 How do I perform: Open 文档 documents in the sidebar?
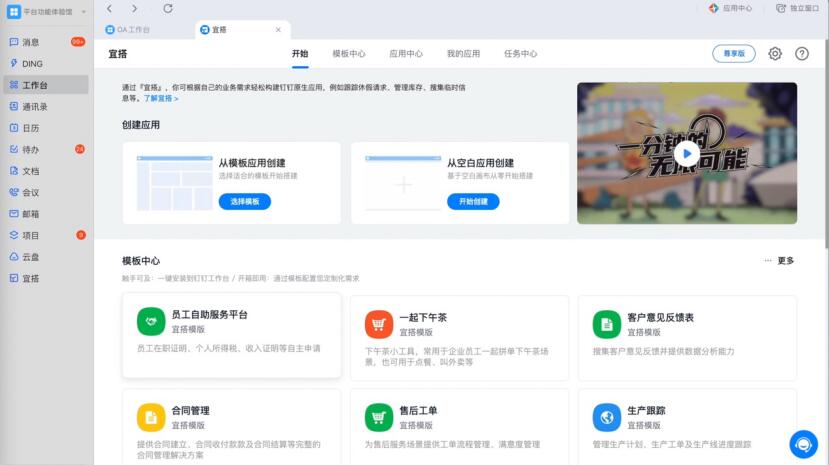(x=46, y=171)
